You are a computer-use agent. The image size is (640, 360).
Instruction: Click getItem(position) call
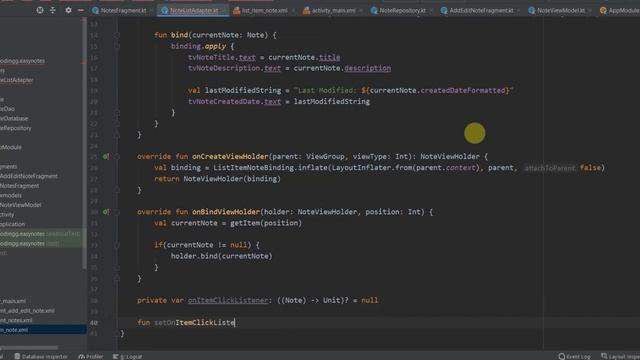[266, 223]
